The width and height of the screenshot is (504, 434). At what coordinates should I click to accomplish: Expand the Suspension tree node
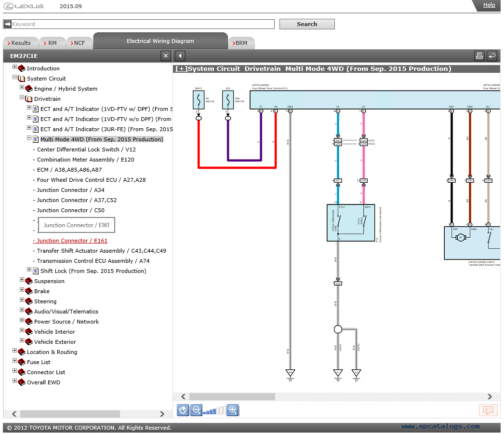22,280
